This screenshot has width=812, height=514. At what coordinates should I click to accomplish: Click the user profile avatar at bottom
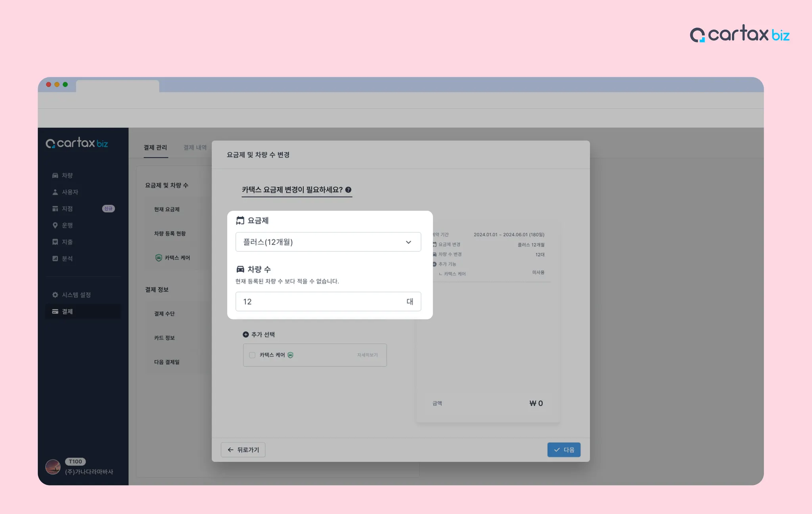point(53,467)
